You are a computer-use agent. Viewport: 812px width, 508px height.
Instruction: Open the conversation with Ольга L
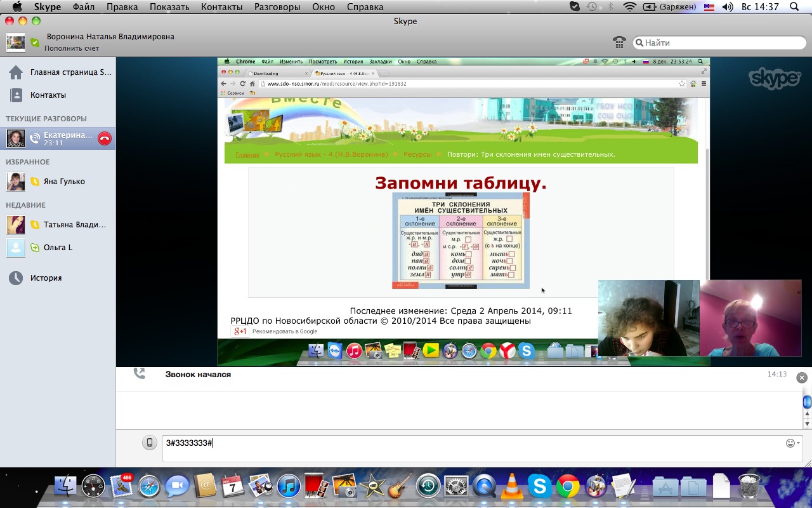click(57, 248)
